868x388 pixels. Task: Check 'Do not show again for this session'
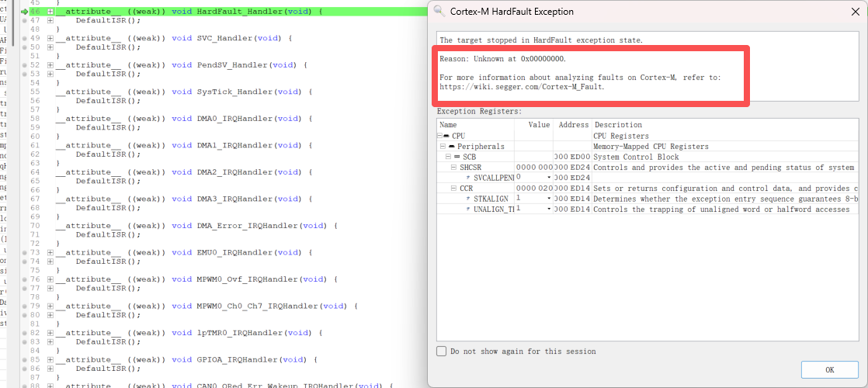coord(441,351)
